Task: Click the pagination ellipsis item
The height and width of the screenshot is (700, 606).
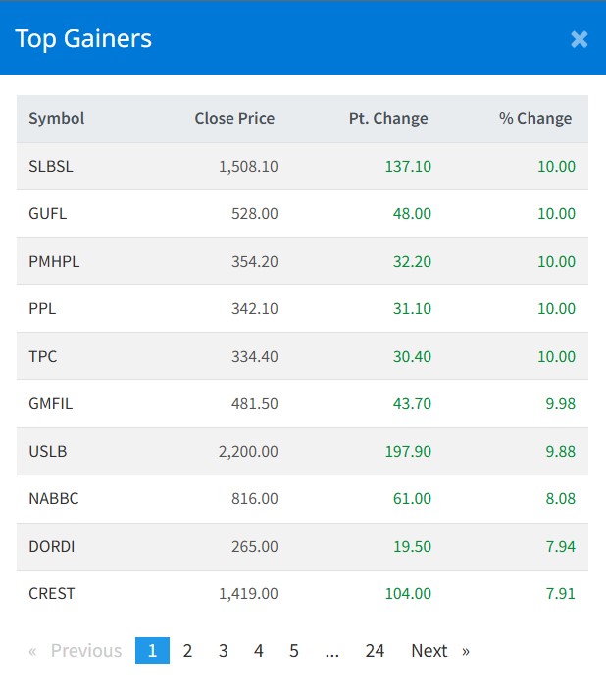Action: [x=331, y=651]
